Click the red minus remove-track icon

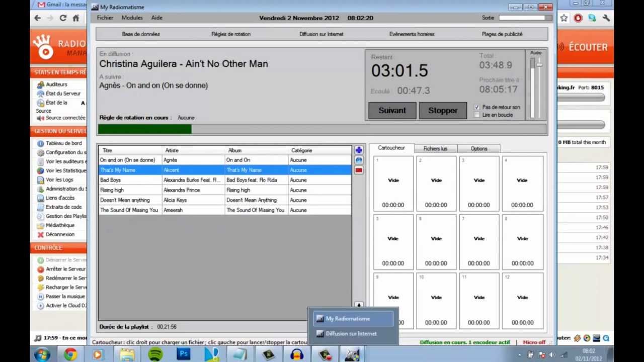[359, 170]
